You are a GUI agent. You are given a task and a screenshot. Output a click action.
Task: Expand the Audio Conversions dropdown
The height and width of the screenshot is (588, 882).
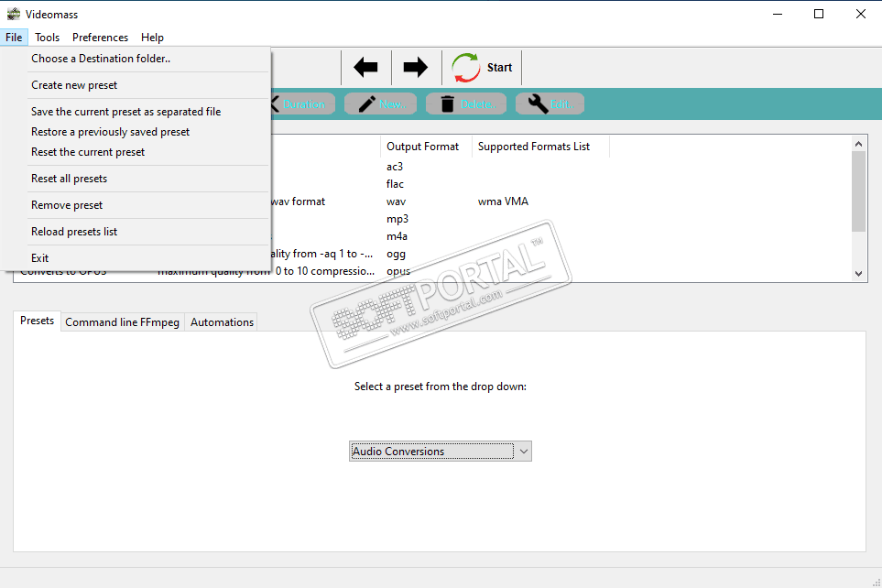click(440, 452)
